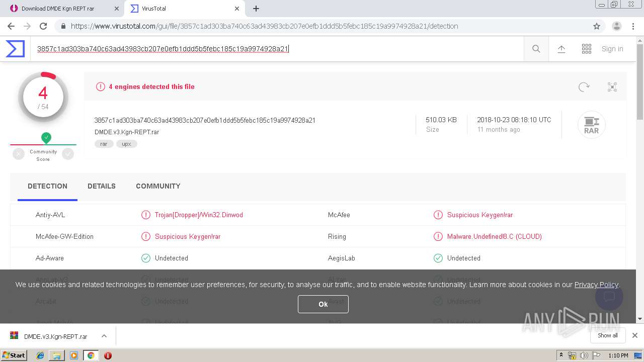
Task: Click the AegisLab engine name
Action: tap(342, 258)
